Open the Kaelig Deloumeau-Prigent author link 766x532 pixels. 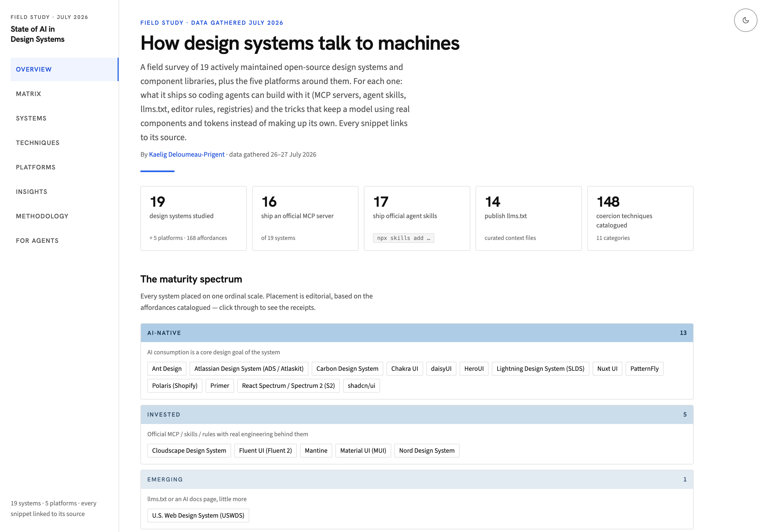click(x=187, y=154)
